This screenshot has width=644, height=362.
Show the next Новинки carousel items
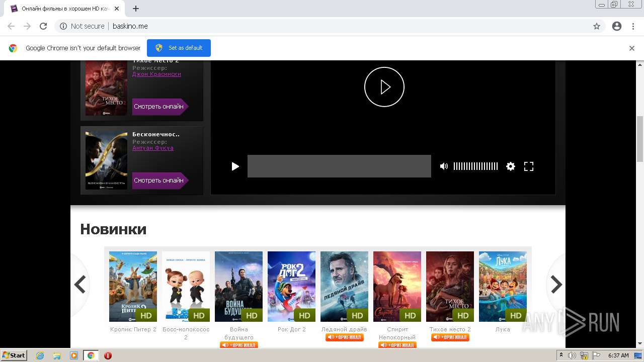tap(556, 285)
